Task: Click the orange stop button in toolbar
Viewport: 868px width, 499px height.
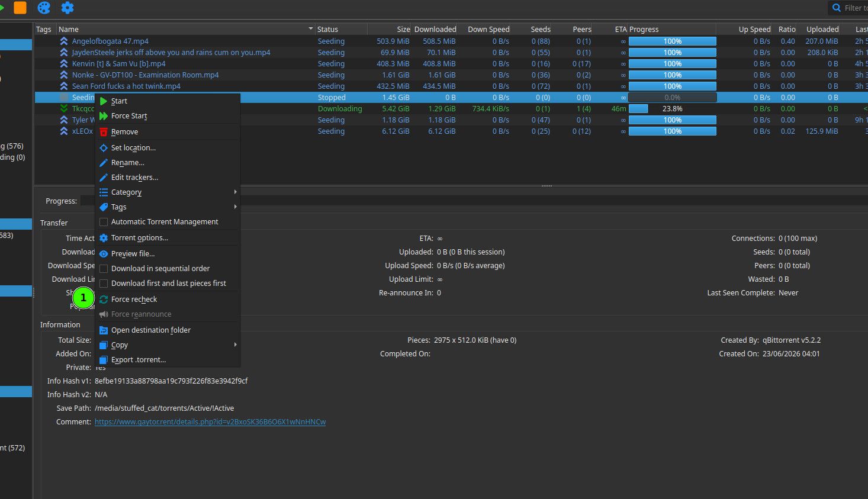Action: tap(20, 8)
